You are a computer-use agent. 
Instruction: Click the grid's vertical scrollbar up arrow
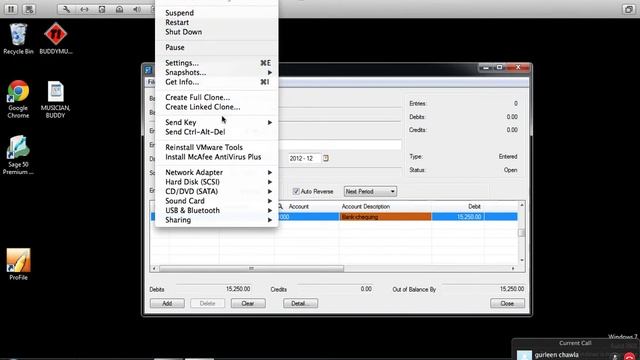[x=522, y=205]
